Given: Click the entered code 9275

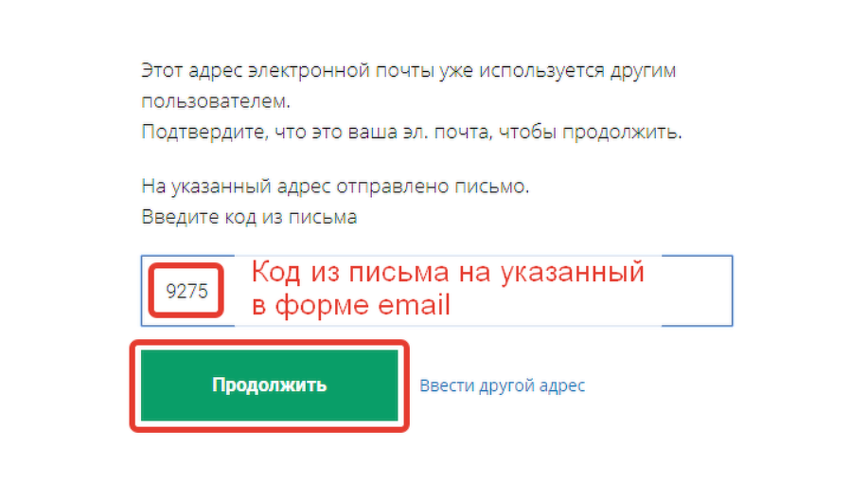Looking at the screenshot, I should 187,292.
